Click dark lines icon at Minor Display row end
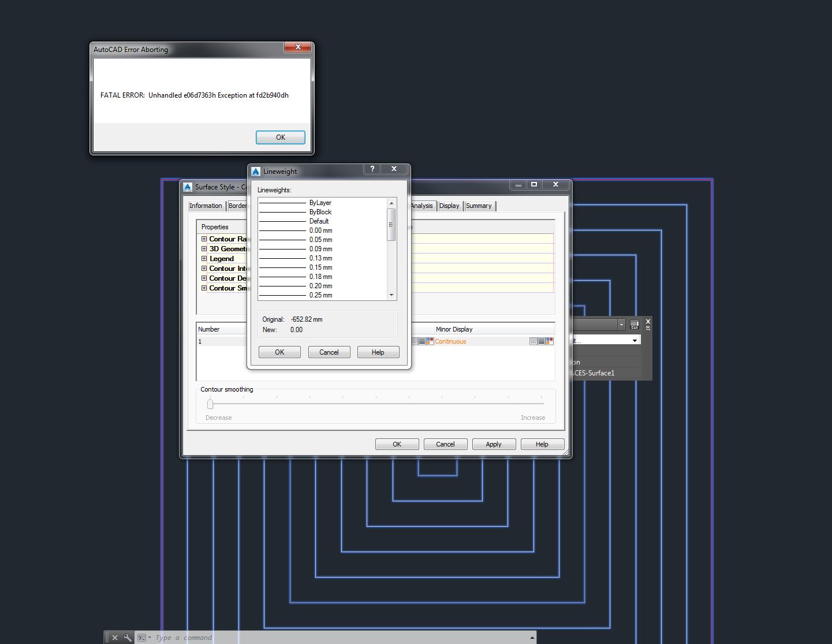Viewport: 832px width, 644px height. pos(542,341)
